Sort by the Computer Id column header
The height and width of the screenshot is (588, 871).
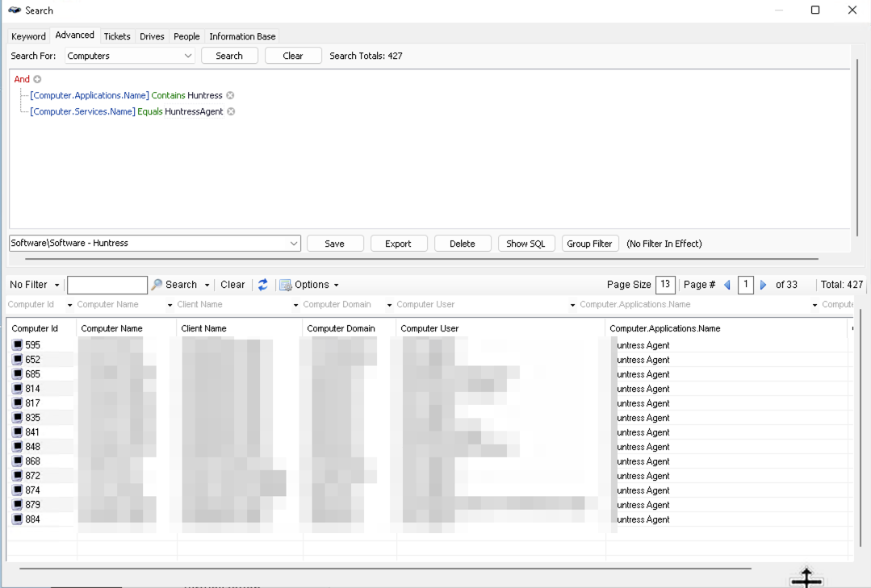[41, 329]
